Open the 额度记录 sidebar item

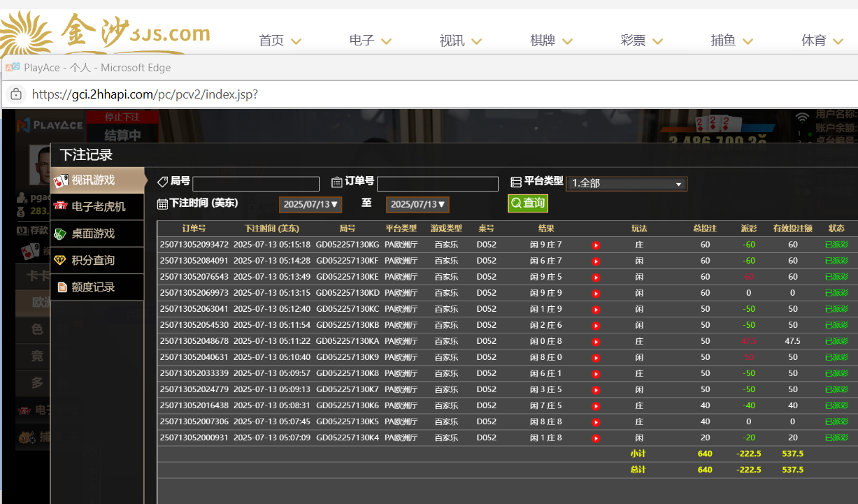coord(97,287)
